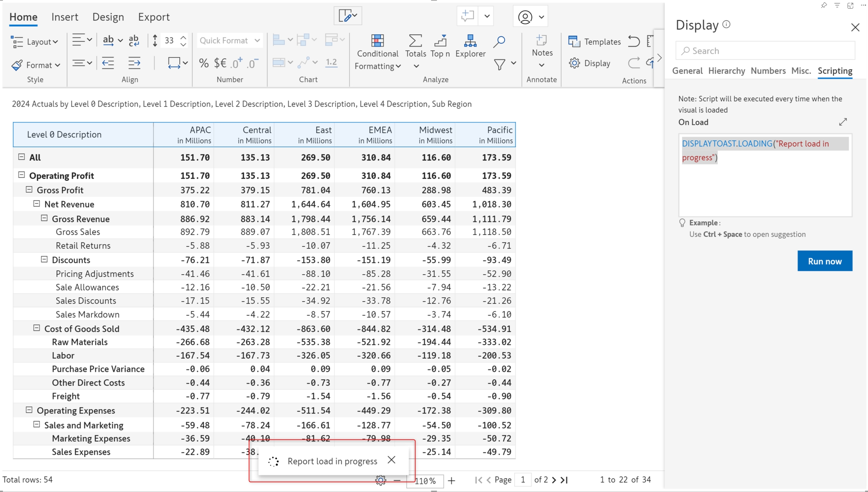Screen dimensions: 868x492
Task: Open the filter funnel dropdown arrow
Action: point(513,63)
